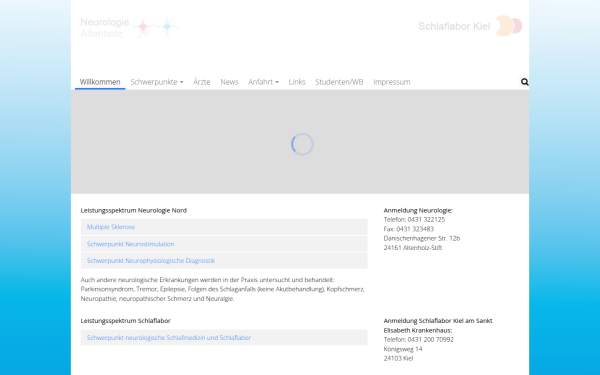Open Schwerpunkt Neurostimulation link
The height and width of the screenshot is (375, 600).
click(x=130, y=244)
